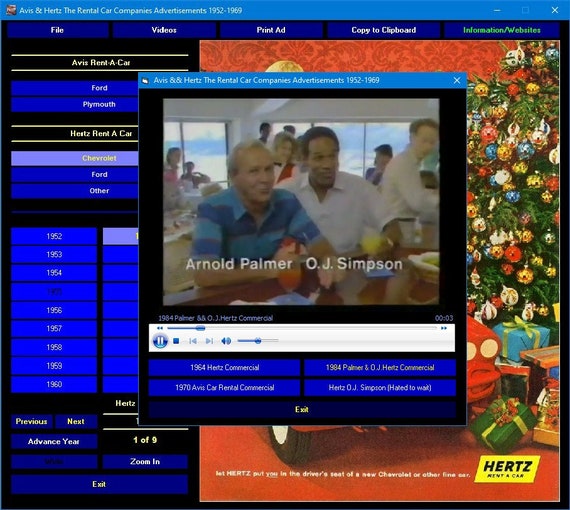Click the fast-forward arrows icon
Image resolution: width=570 pixels, height=510 pixels.
coord(444,328)
